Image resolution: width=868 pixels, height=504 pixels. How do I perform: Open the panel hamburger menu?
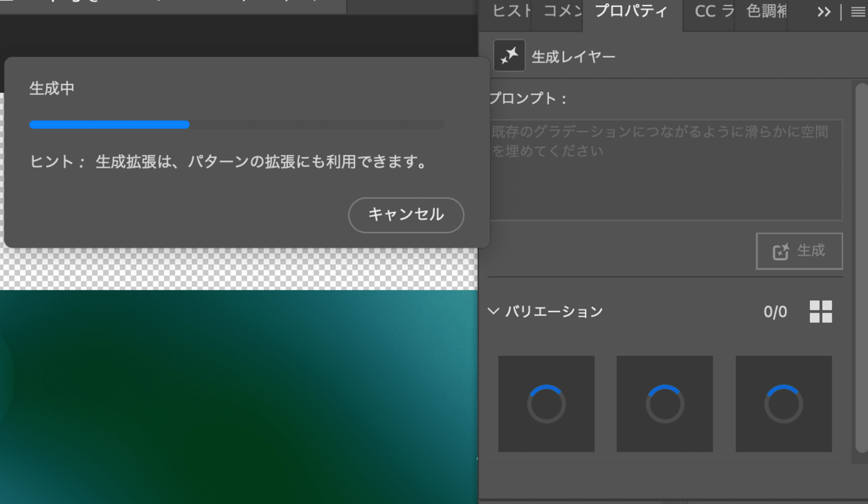coord(858,12)
